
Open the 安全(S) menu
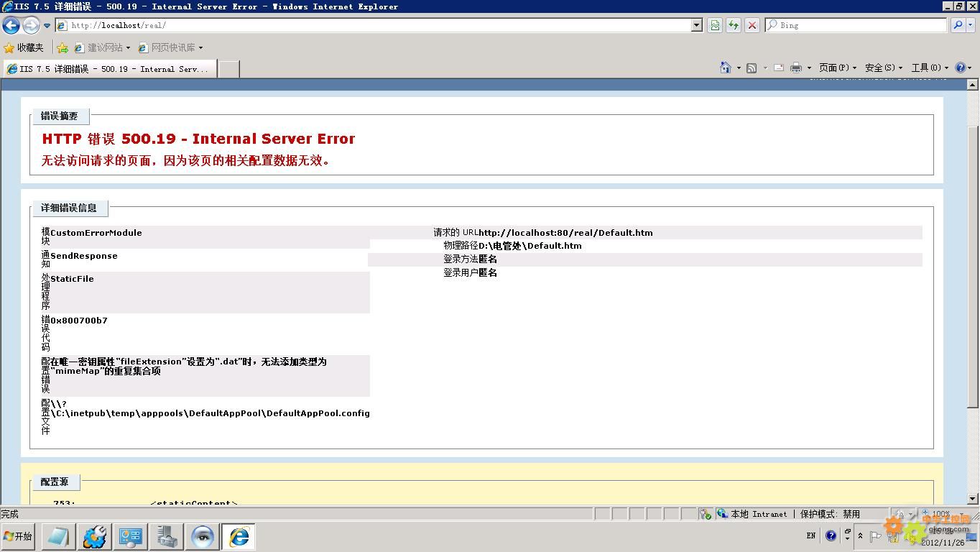[883, 68]
